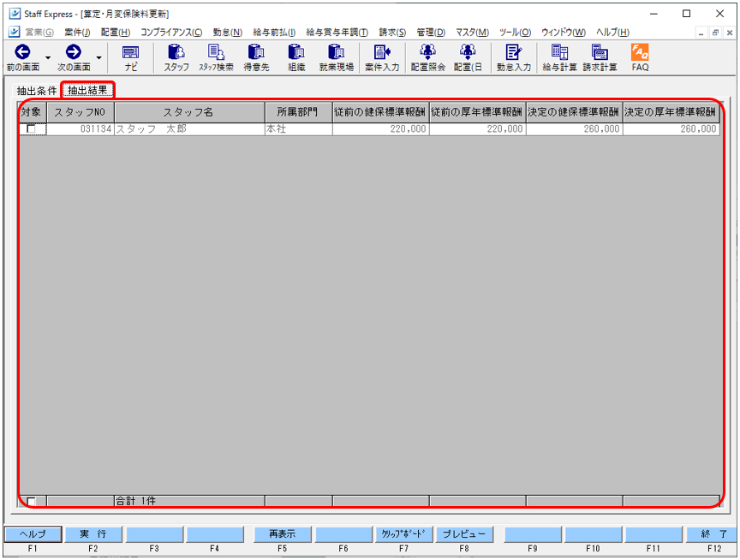Click the 実行 F2 button

[93, 534]
